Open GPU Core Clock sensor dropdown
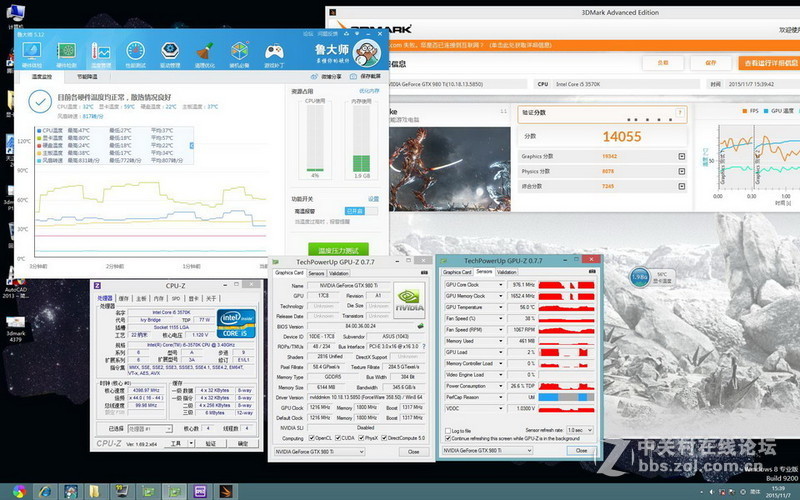This screenshot has width=800, height=500. point(501,285)
